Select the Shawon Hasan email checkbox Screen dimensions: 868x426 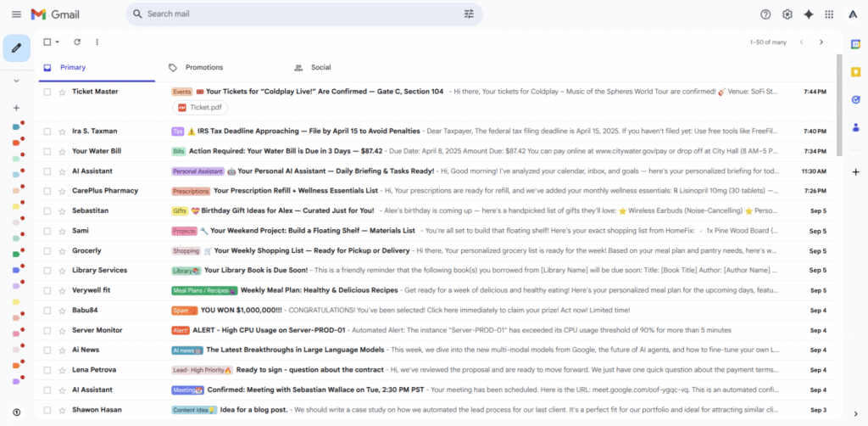coord(47,410)
